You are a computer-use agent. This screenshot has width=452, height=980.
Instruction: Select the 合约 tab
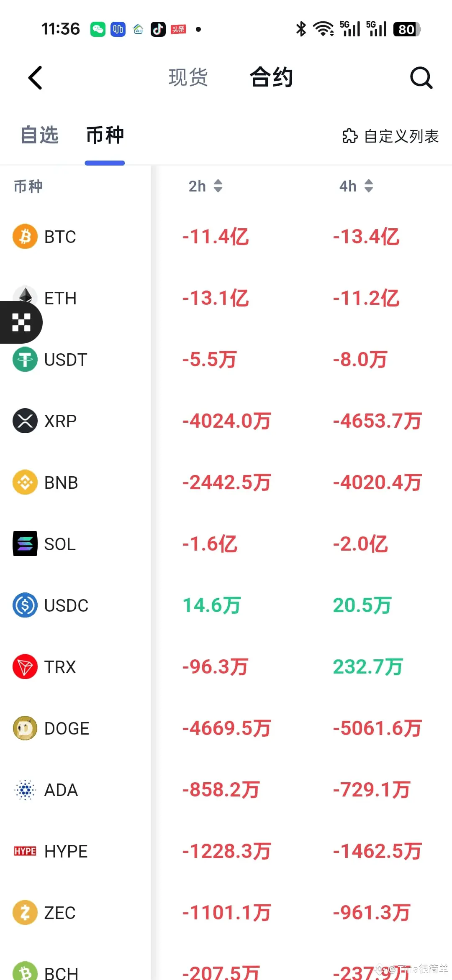271,78
